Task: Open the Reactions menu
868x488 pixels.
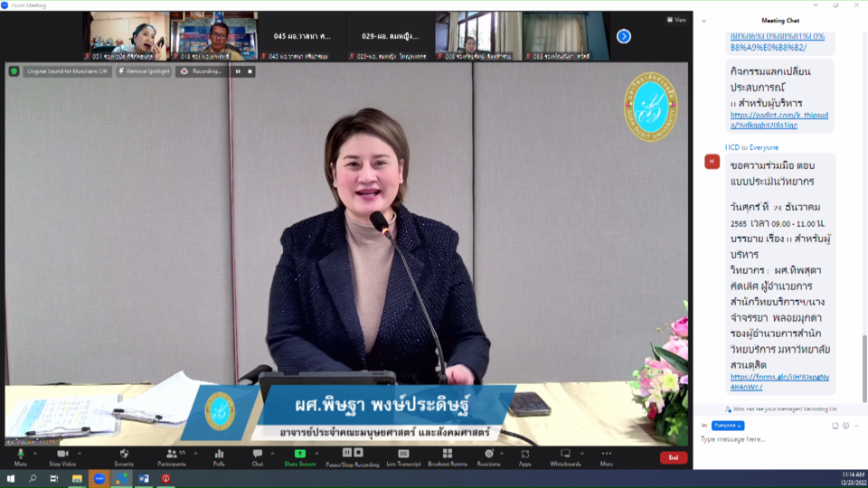Action: 489,457
